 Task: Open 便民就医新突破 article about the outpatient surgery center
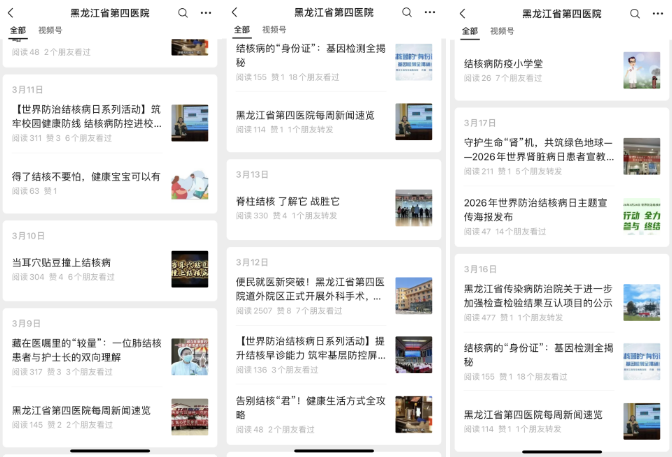point(308,289)
